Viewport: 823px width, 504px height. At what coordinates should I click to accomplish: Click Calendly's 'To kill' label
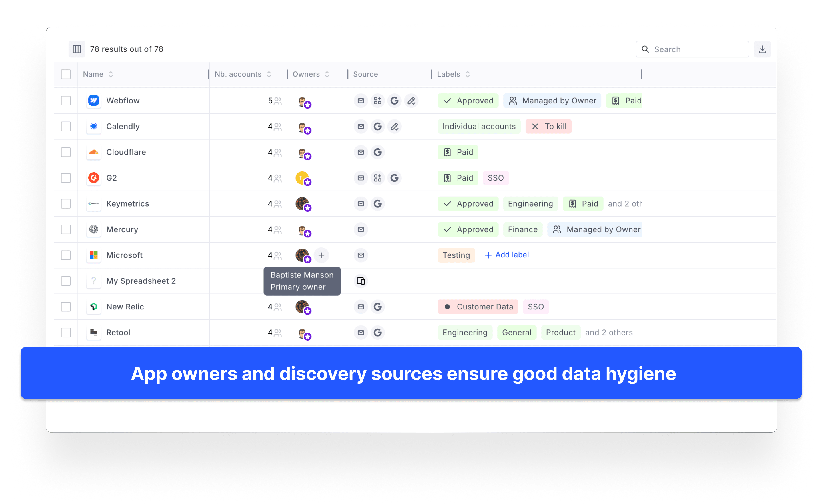548,126
